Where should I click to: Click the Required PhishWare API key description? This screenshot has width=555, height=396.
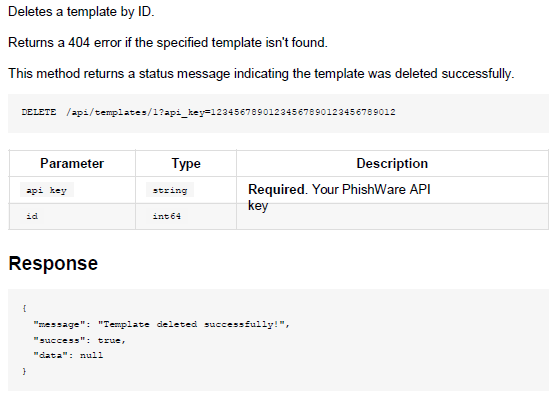pos(339,197)
